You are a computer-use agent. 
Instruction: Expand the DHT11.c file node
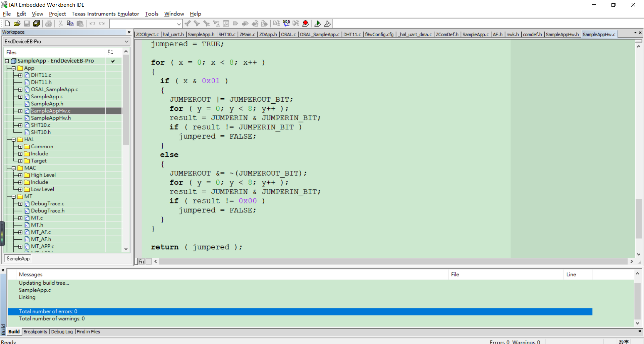pyautogui.click(x=20, y=75)
